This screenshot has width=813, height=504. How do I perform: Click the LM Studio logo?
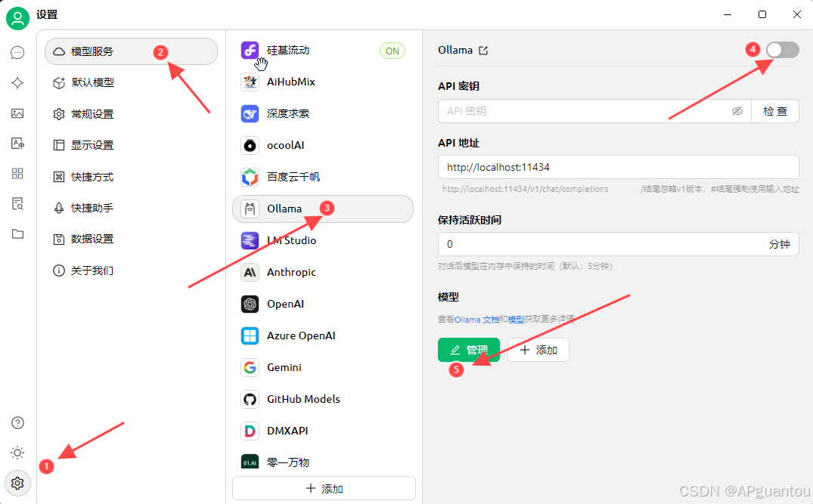pos(250,240)
